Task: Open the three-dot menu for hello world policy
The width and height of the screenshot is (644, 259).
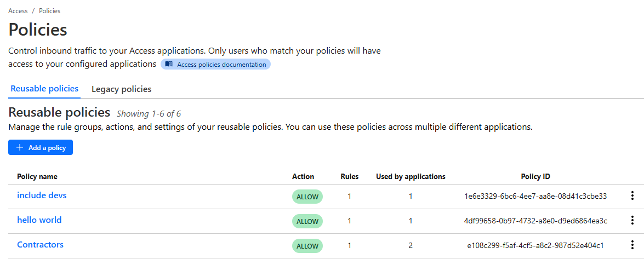Action: point(632,221)
